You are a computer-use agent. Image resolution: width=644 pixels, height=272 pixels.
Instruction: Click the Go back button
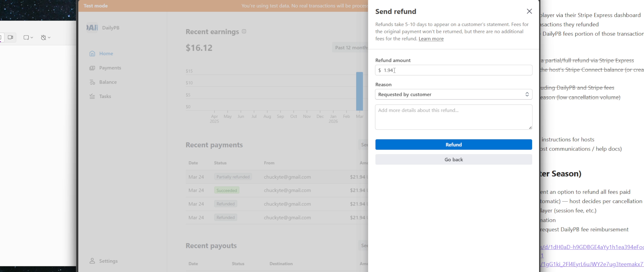[x=454, y=159]
